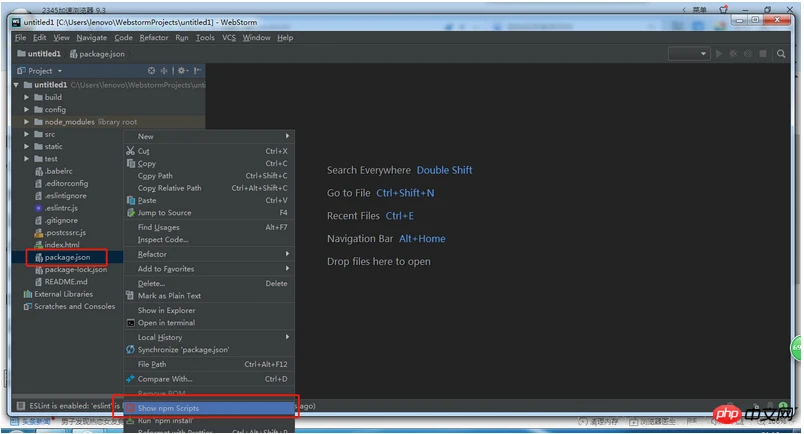804x434 pixels.
Task: Open the Navigate menu
Action: coord(92,37)
